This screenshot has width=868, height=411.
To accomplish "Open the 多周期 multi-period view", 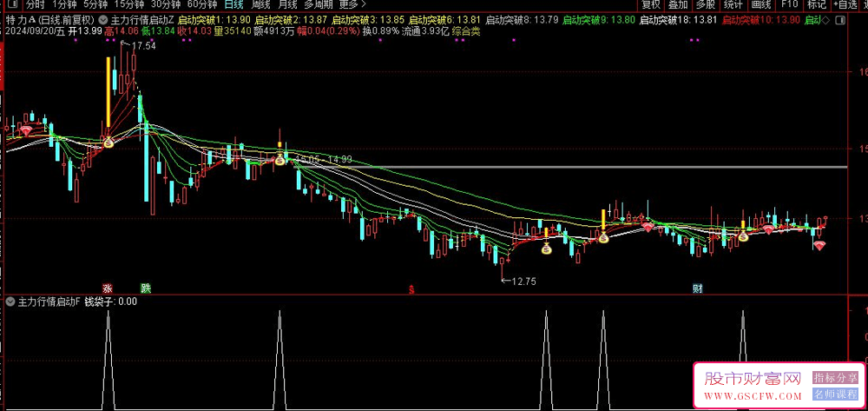I will click(x=319, y=4).
